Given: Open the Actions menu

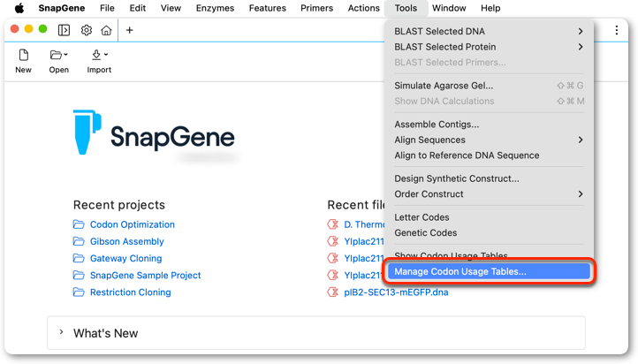Looking at the screenshot, I should 364,8.
